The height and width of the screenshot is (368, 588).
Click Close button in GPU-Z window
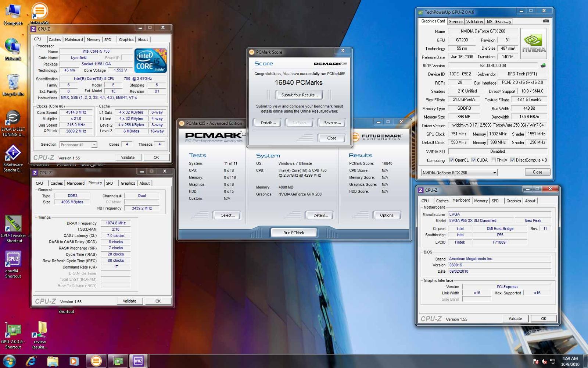tap(537, 172)
